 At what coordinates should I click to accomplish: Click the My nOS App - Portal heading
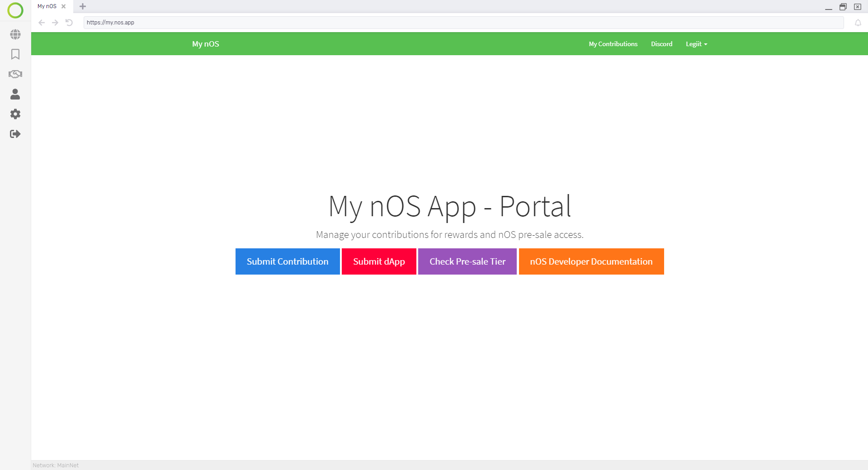click(450, 207)
